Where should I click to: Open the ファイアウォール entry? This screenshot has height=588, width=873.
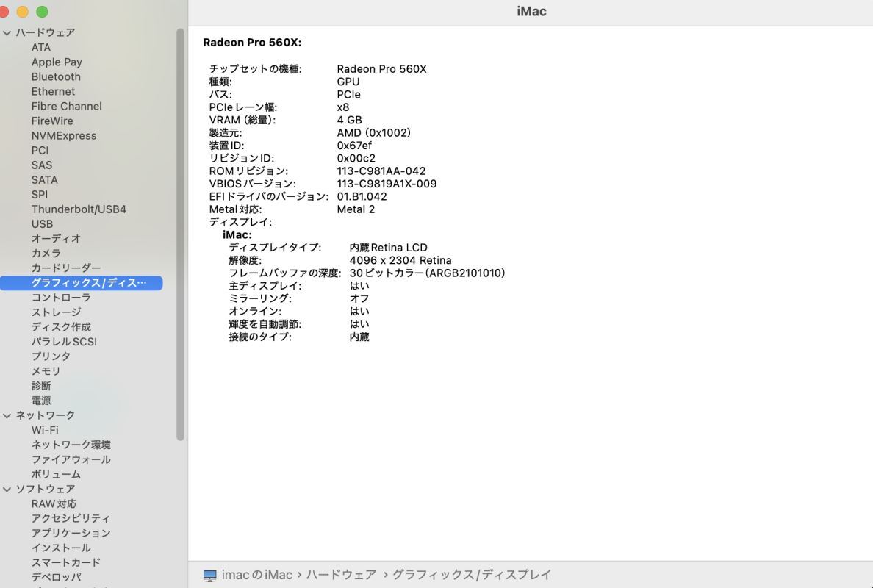[71, 459]
